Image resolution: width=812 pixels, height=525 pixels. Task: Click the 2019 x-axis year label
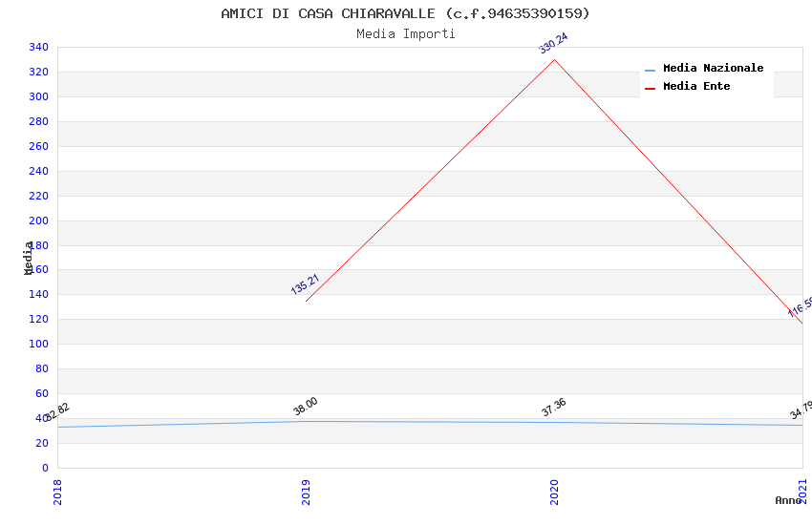(x=306, y=492)
